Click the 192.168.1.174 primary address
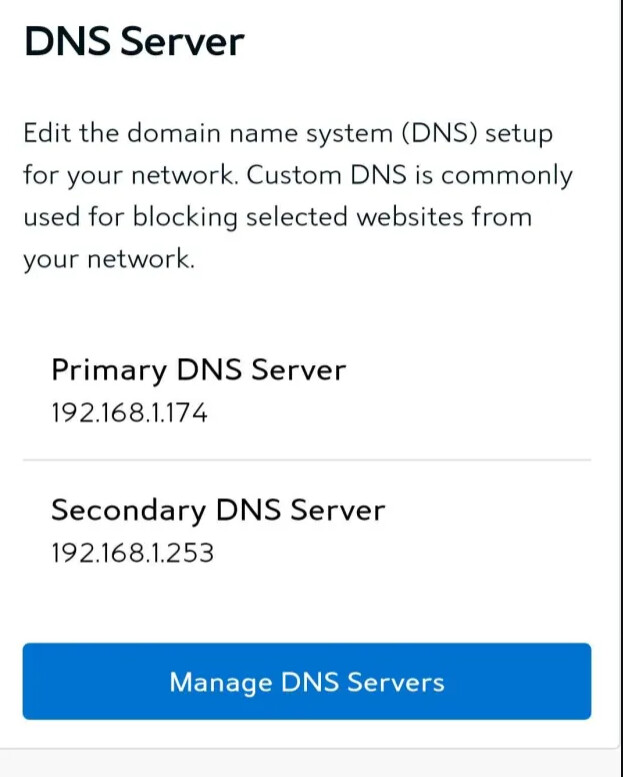 pyautogui.click(x=129, y=413)
